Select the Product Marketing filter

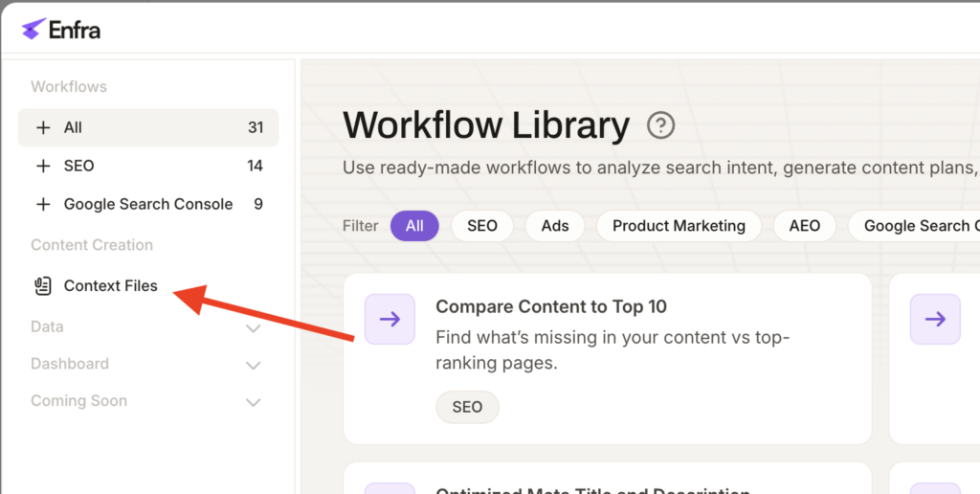[679, 226]
